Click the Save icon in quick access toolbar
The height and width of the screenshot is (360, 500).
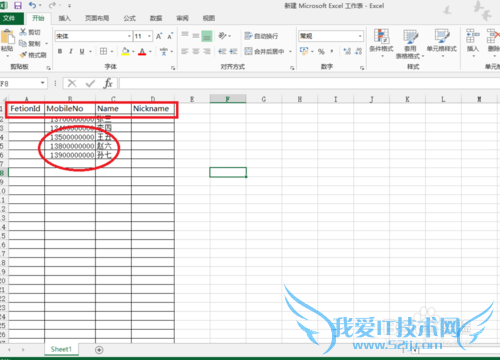pos(18,5)
